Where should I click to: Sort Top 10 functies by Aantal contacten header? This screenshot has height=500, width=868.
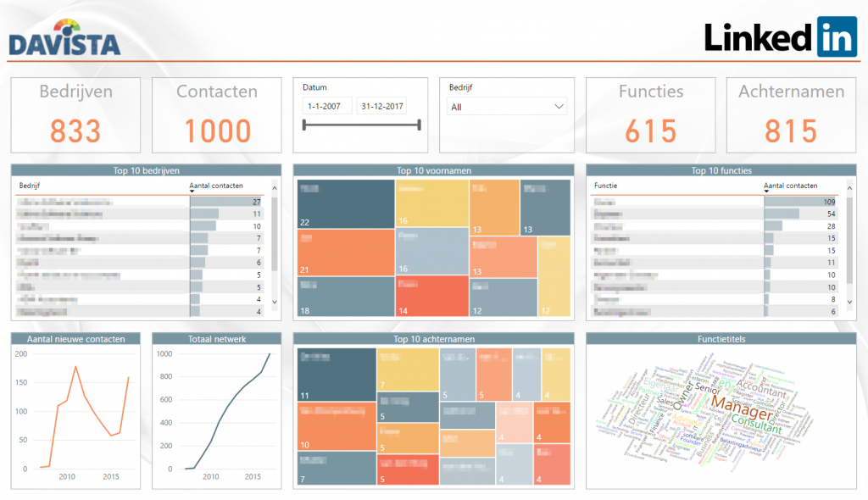pos(793,186)
